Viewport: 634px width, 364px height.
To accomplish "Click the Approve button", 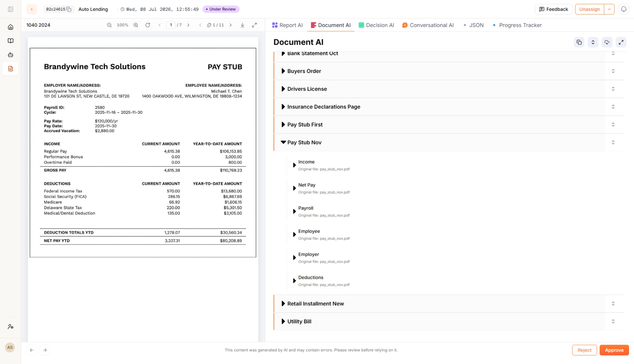I will coord(614,350).
